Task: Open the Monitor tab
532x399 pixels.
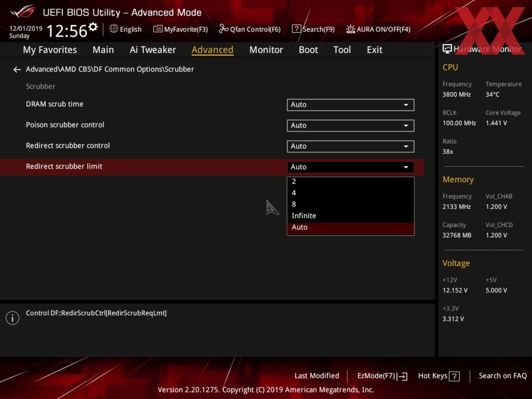Action: [x=266, y=50]
